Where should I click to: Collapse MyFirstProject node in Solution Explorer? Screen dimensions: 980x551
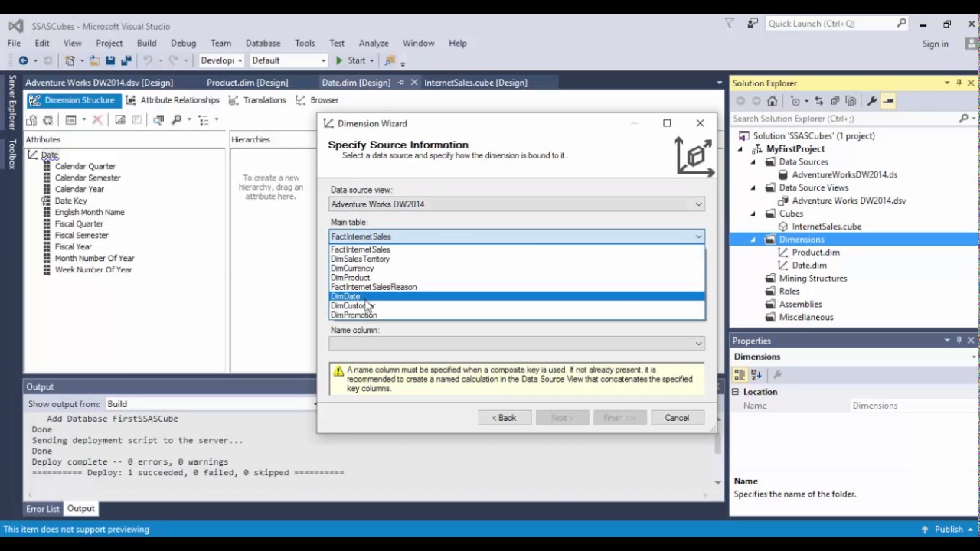740,149
